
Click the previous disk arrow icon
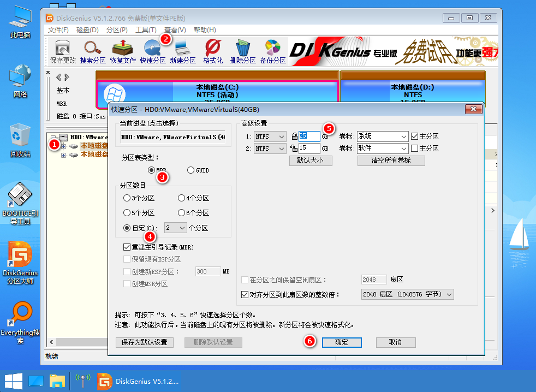point(58,78)
